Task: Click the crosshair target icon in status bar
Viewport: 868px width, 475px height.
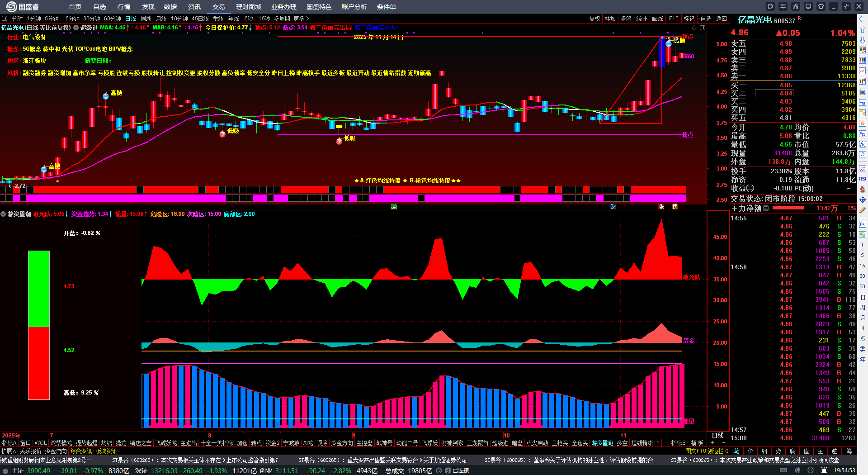Action: point(811,470)
